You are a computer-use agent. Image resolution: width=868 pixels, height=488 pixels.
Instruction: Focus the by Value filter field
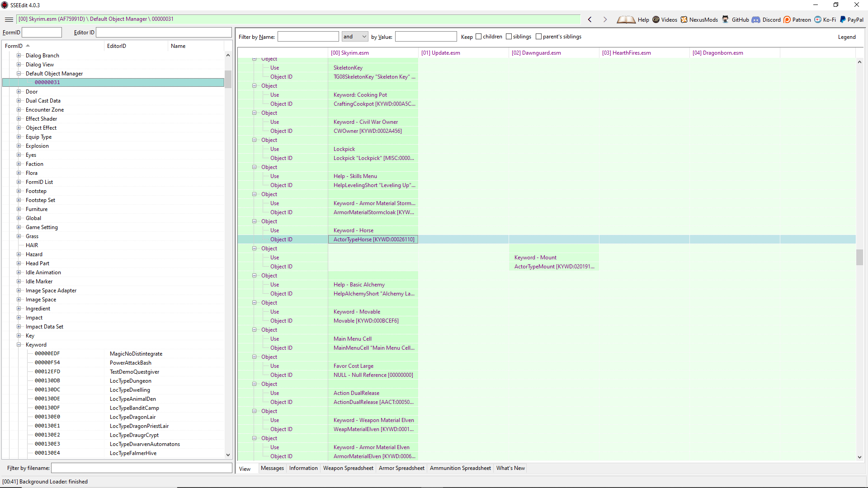click(x=426, y=37)
